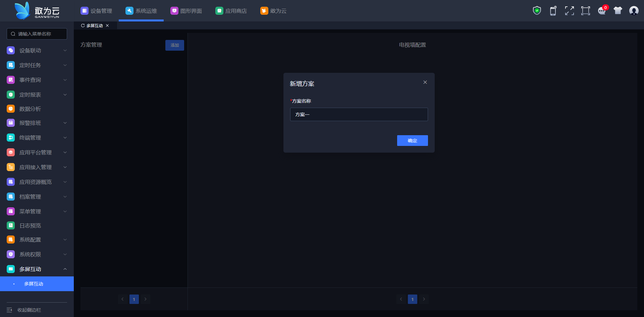Click the 档案管理 sidebar icon
The image size is (644, 317).
click(11, 197)
